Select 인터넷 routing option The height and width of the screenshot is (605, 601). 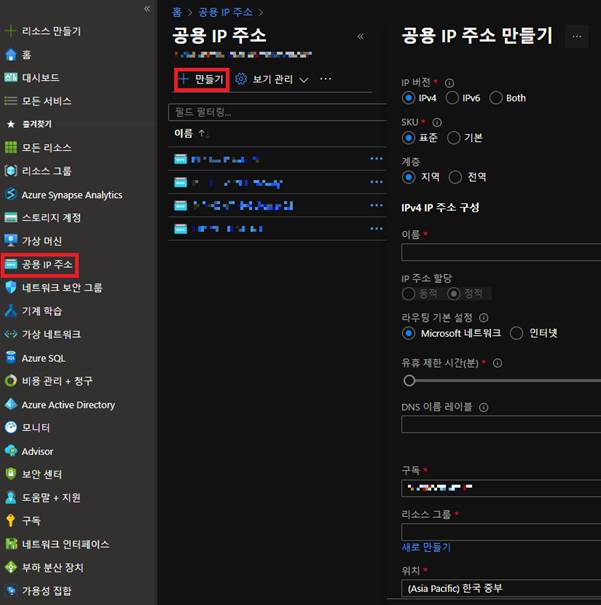517,333
